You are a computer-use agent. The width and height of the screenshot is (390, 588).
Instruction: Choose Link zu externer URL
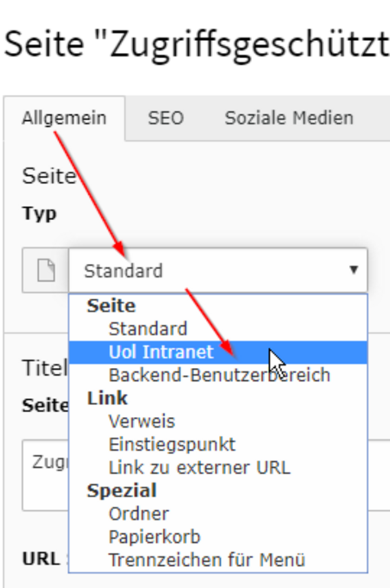tap(199, 468)
